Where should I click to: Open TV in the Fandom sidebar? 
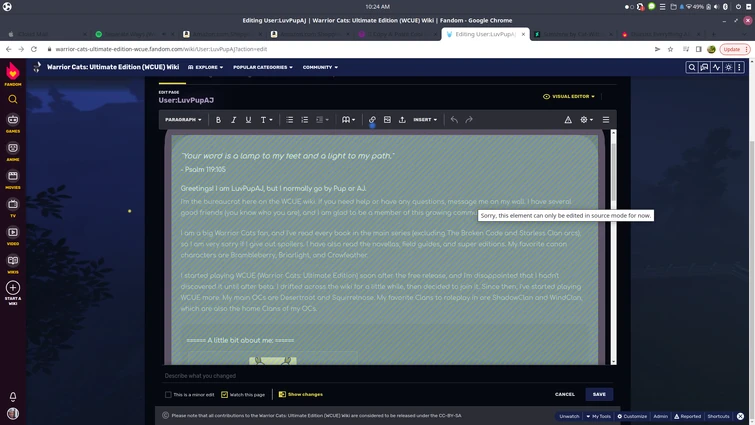(13, 207)
